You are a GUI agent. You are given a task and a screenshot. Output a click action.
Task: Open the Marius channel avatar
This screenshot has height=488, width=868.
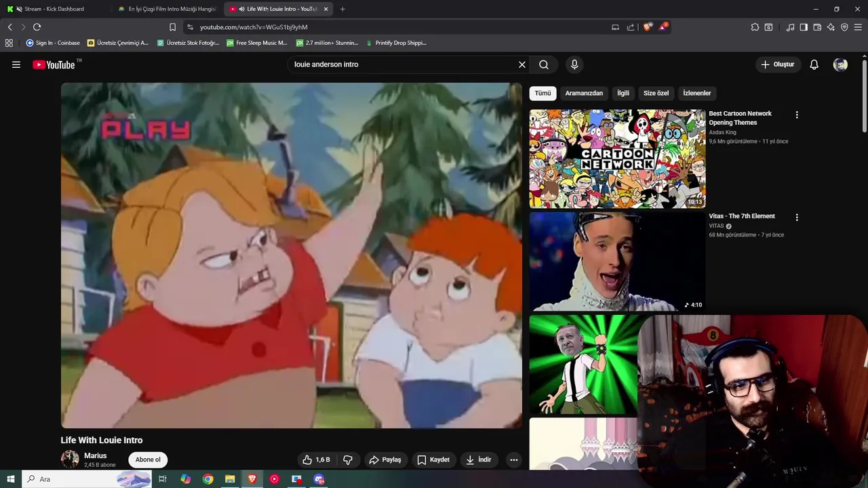tap(70, 460)
